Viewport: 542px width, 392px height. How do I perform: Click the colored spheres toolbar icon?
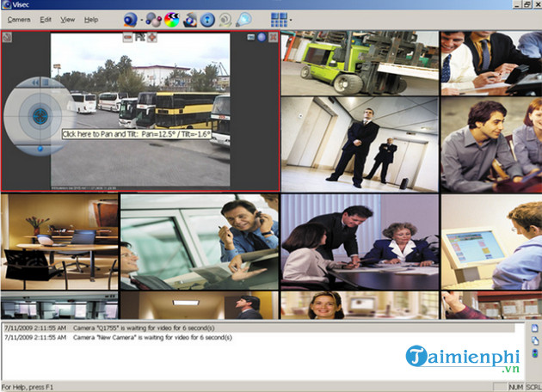coord(152,18)
